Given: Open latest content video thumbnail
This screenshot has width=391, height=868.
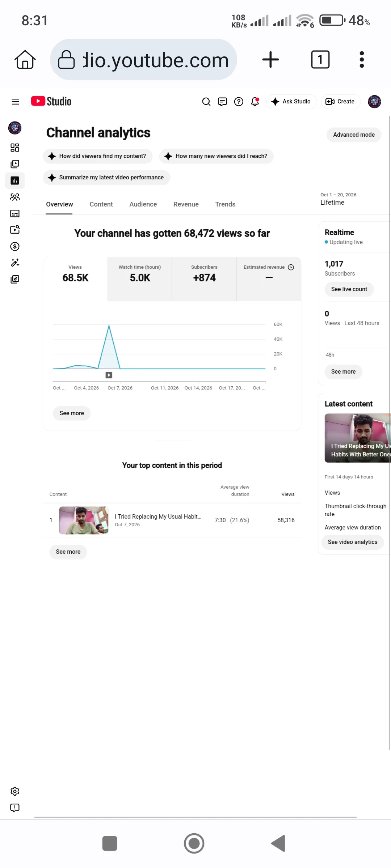Looking at the screenshot, I should point(358,438).
